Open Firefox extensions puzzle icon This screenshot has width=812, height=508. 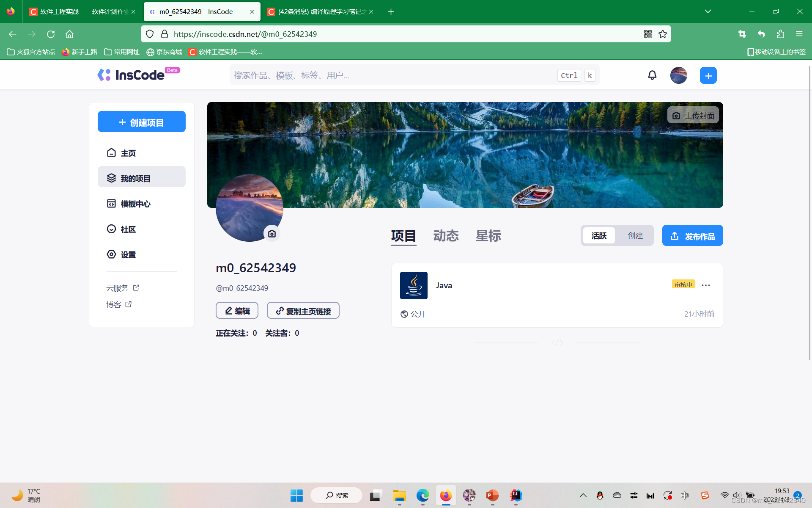780,34
